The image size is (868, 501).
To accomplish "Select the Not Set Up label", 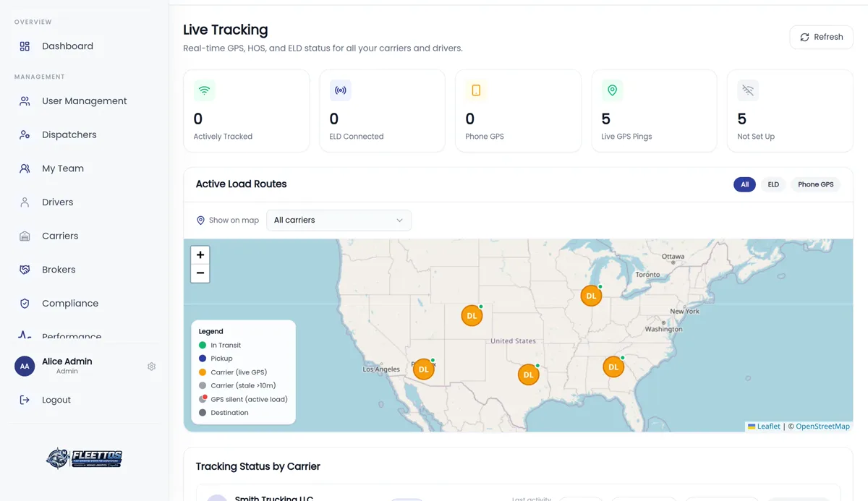I will click(x=756, y=137).
